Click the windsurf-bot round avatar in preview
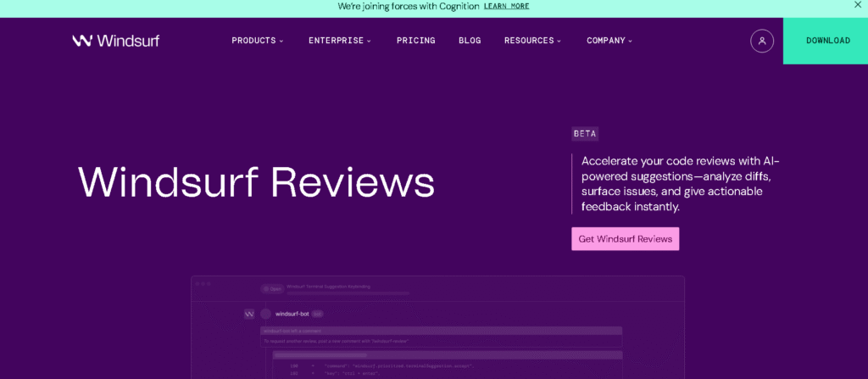The image size is (868, 379). 265,314
